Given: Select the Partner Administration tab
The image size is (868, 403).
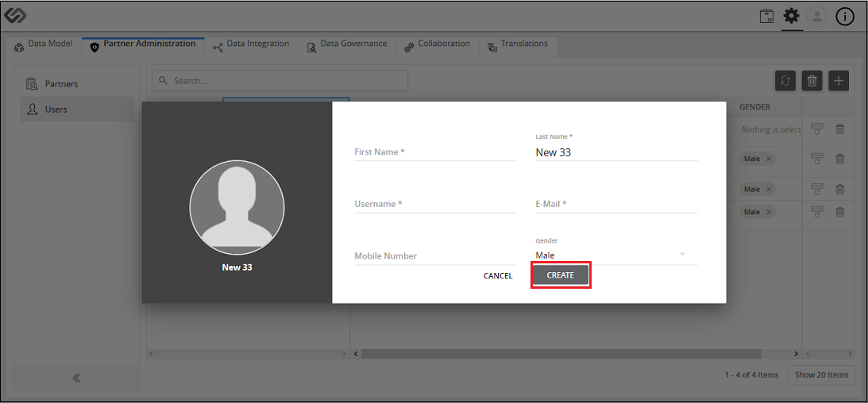Looking at the screenshot, I should click(x=144, y=47).
